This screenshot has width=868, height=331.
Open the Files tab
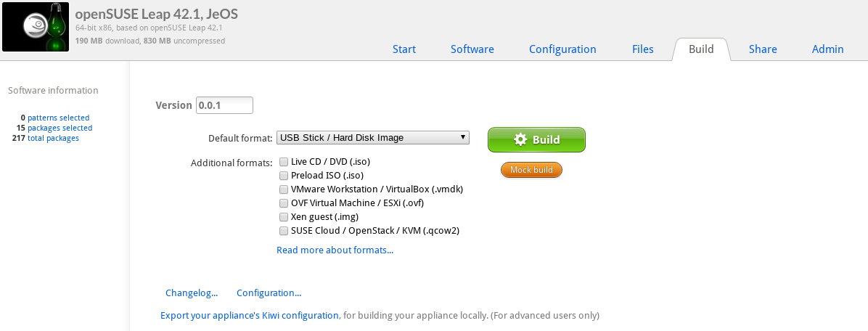pyautogui.click(x=642, y=49)
